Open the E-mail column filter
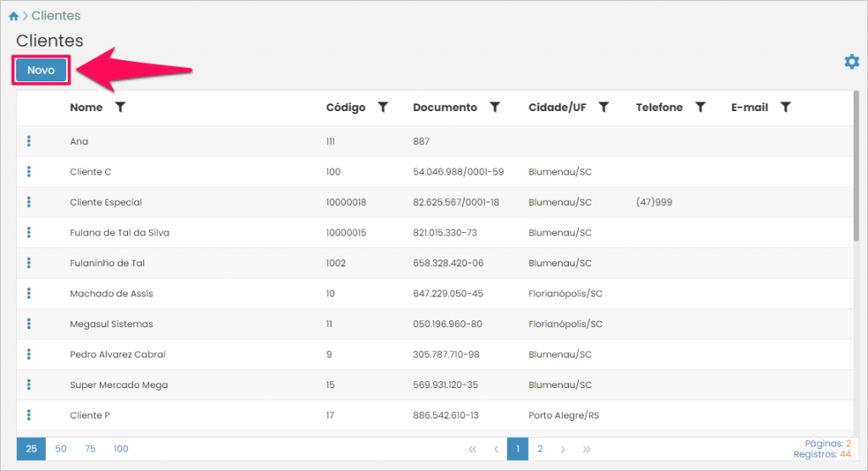The height and width of the screenshot is (471, 868). point(786,108)
